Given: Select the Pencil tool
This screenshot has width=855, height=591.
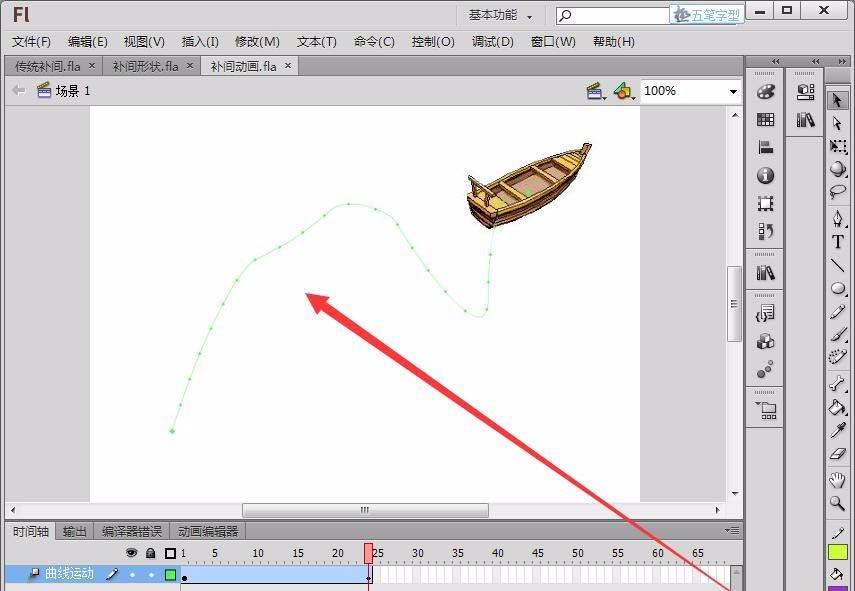Looking at the screenshot, I should point(838,311).
